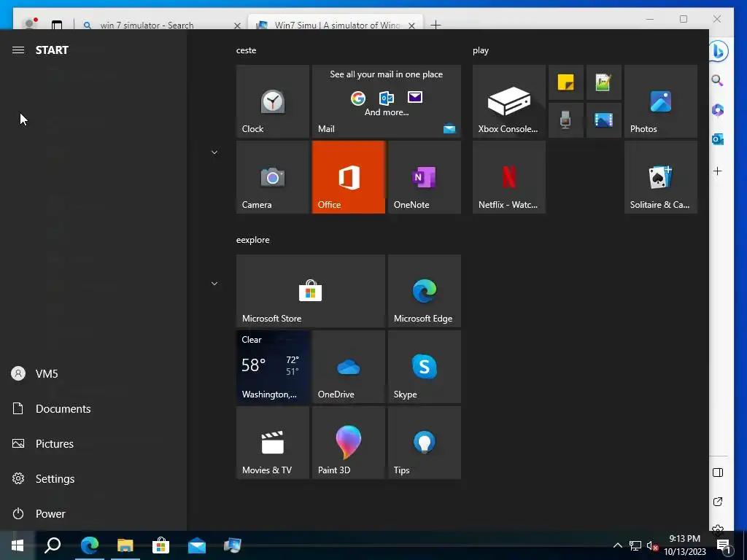The image size is (747, 560).
Task: Click the Windows Start button
Action: pyautogui.click(x=18, y=545)
